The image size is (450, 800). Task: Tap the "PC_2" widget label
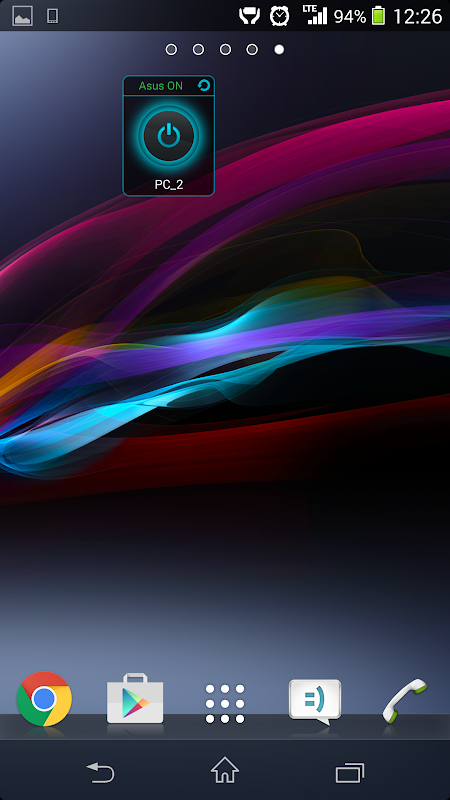pyautogui.click(x=169, y=185)
